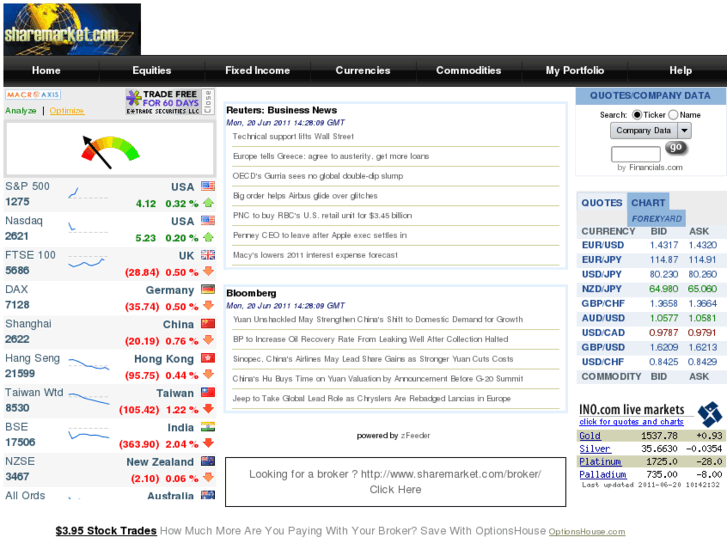Image resolution: width=727 pixels, height=545 pixels.
Task: Click the 'Looking for a broker' banner
Action: [x=395, y=482]
